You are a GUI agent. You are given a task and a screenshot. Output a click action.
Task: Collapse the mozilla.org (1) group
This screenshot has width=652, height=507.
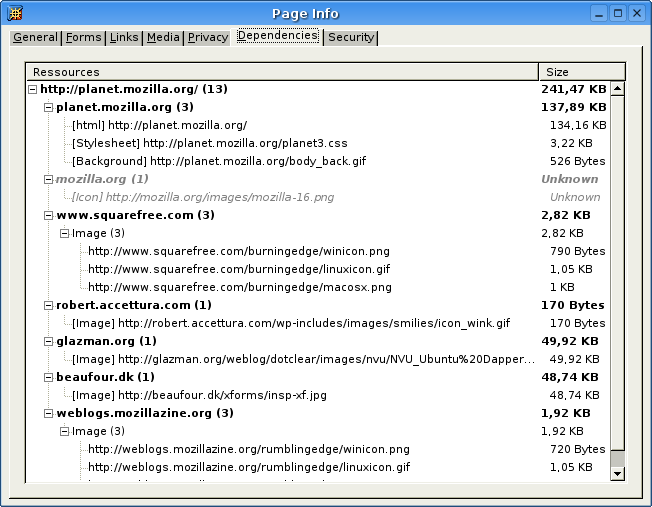(x=49, y=179)
